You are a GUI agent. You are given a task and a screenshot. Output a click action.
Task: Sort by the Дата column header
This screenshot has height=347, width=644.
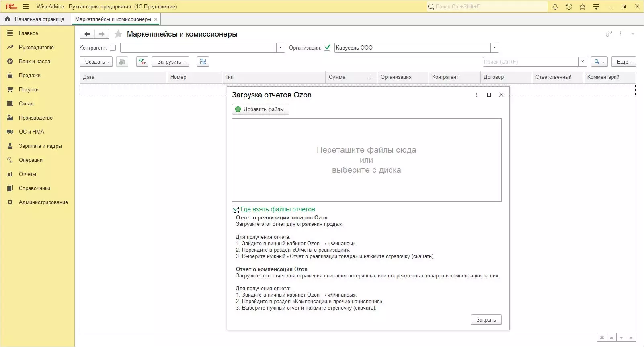(123, 77)
